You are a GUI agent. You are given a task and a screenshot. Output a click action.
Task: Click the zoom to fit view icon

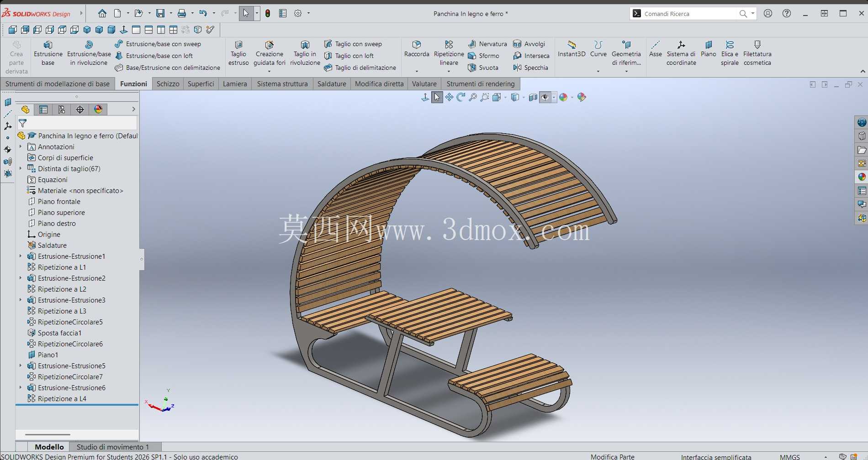tap(473, 97)
